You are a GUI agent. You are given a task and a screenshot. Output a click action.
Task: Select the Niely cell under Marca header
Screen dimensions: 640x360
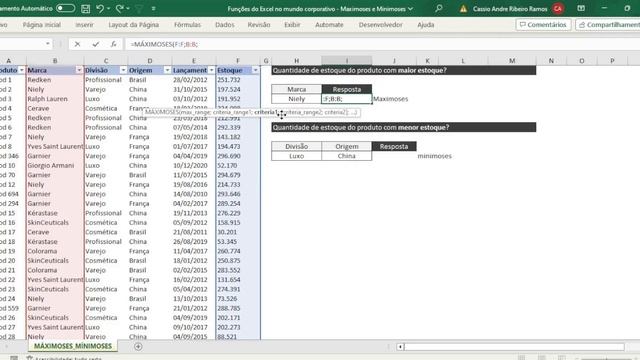297,99
